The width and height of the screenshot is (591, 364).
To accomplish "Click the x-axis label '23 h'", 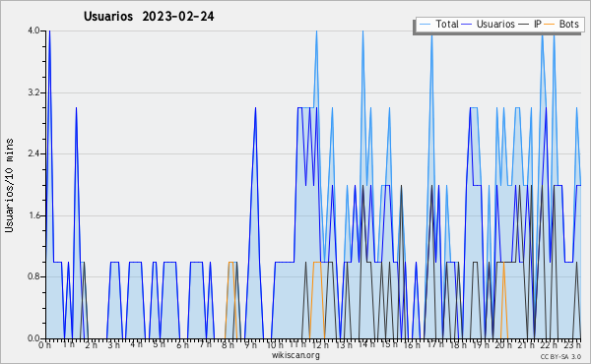I will (572, 345).
